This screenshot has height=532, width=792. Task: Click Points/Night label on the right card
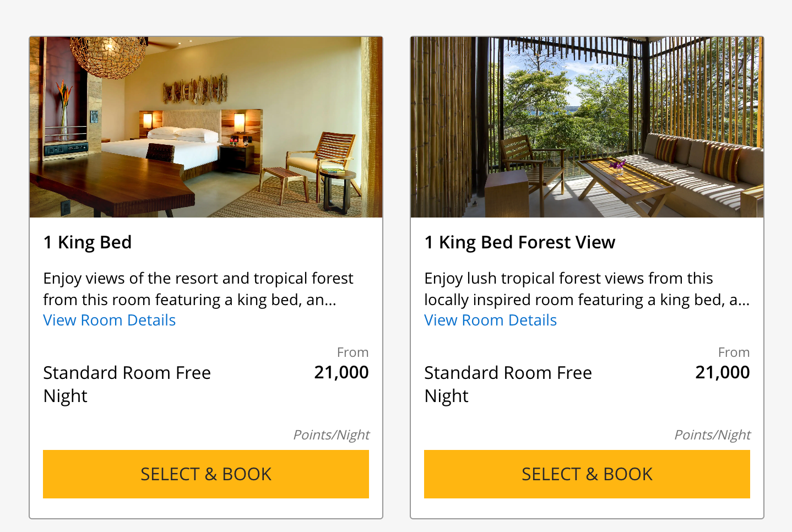pyautogui.click(x=713, y=435)
